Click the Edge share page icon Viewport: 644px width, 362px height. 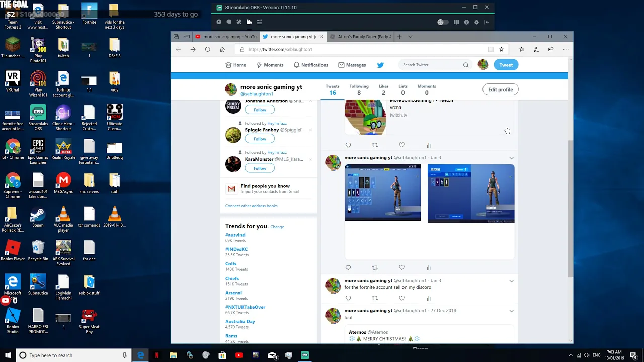(551, 49)
